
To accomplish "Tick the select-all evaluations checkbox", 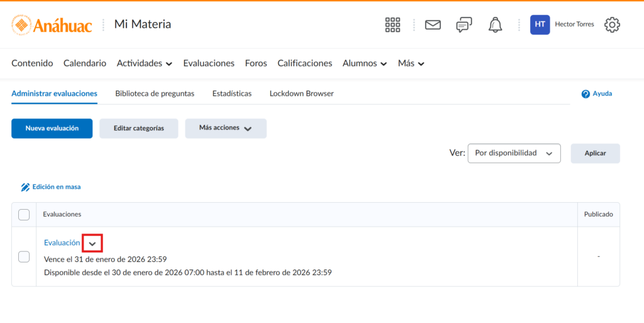I will 24,215.
